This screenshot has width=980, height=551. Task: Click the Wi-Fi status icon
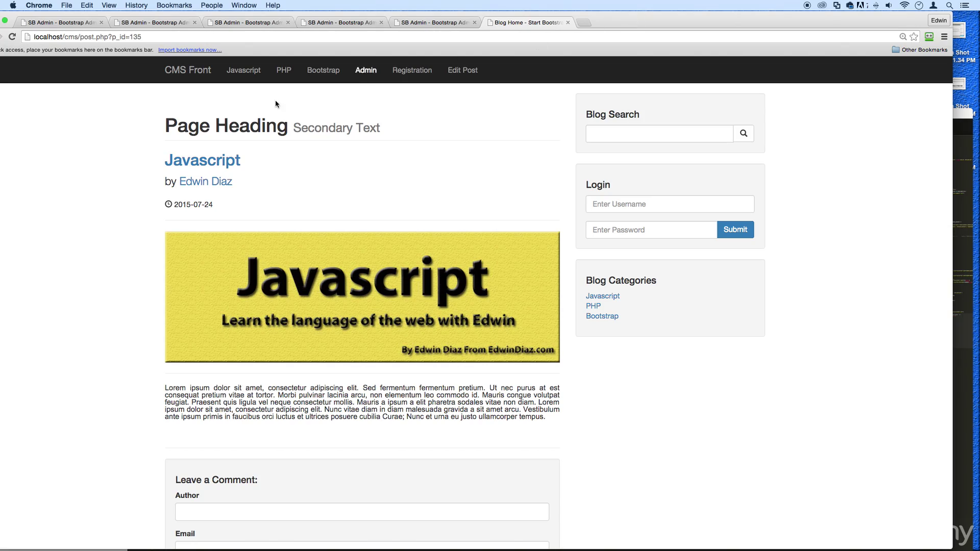click(x=904, y=5)
